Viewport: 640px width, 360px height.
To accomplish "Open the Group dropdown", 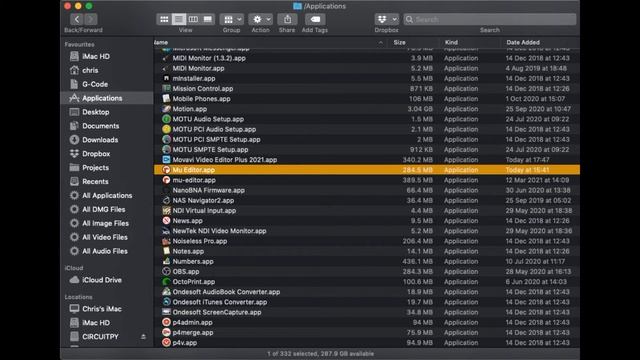I will click(x=232, y=19).
